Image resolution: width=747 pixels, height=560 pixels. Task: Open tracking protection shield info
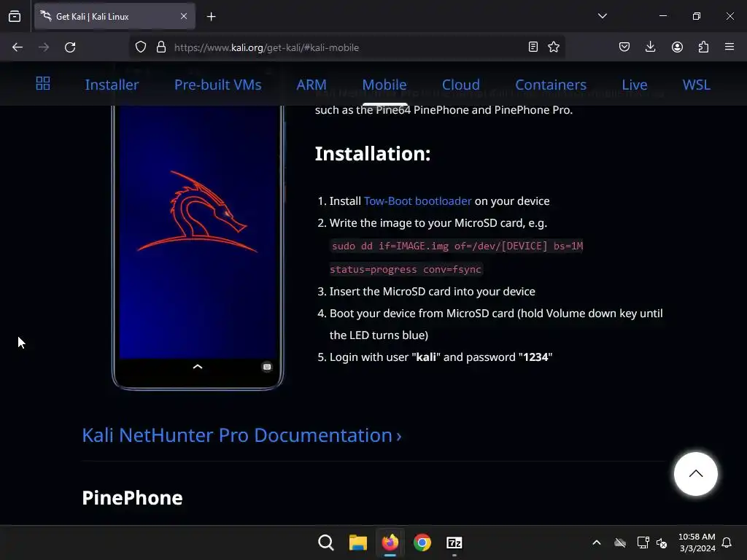click(x=141, y=47)
